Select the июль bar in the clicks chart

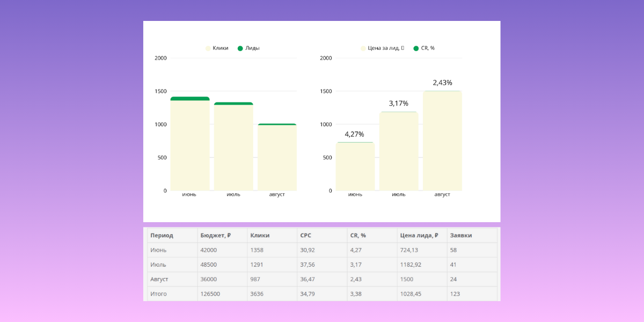pos(233,148)
